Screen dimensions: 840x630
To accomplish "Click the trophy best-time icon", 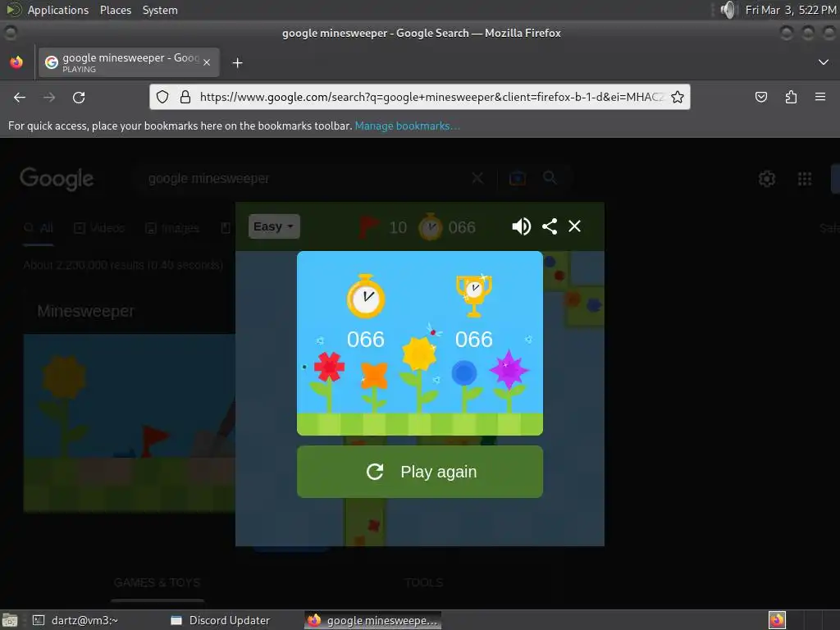I will tap(473, 295).
